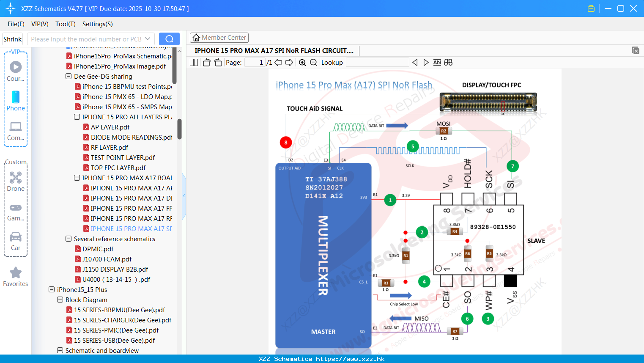The height and width of the screenshot is (363, 644).
Task: Open the Courses sidebar icon
Action: click(16, 71)
